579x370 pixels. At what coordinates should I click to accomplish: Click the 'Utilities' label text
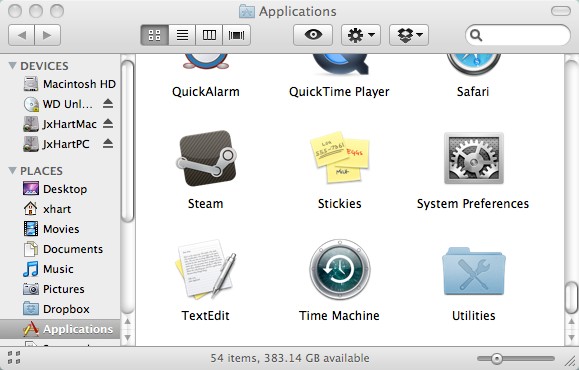[x=474, y=315]
